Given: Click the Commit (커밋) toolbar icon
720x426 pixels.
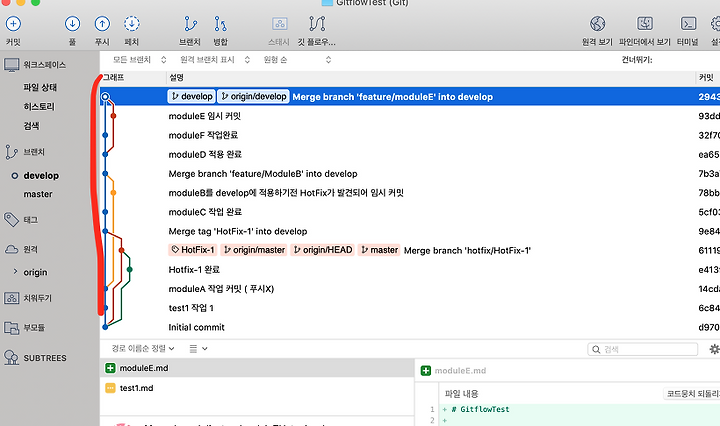Looking at the screenshot, I should [13, 24].
